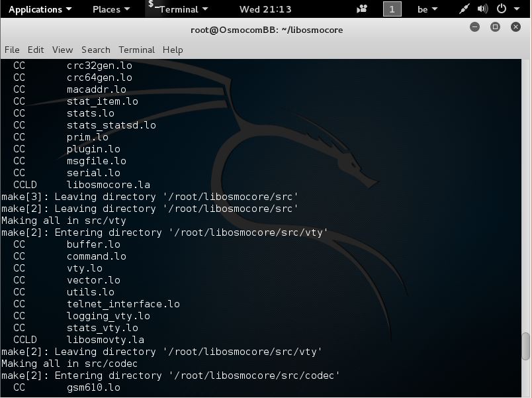The width and height of the screenshot is (532, 398).
Task: Click the text 'vector.lo'
Action: point(93,280)
